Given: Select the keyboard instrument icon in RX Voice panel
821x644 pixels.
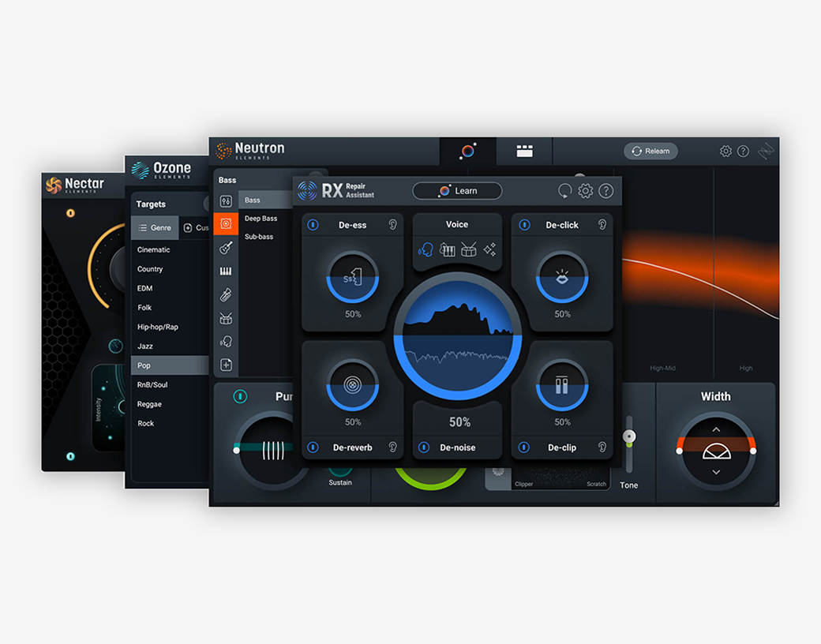Looking at the screenshot, I should 447,249.
